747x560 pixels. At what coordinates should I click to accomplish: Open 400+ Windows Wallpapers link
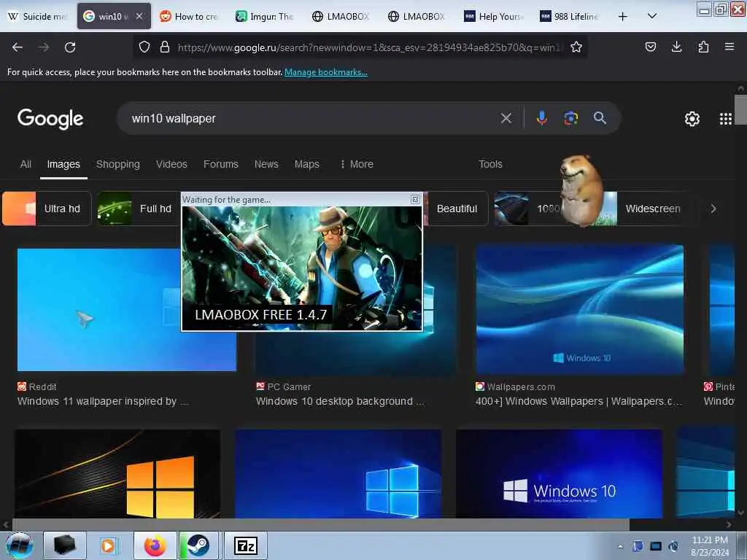[x=578, y=402]
